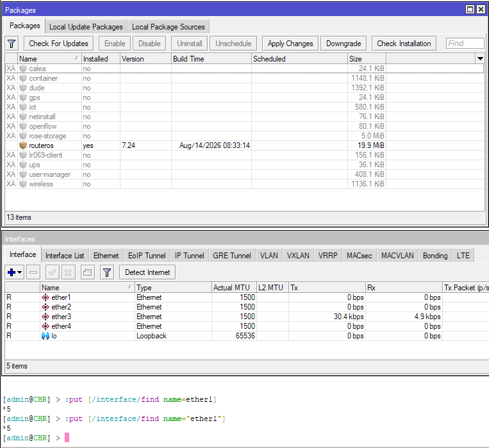
Task: Click the Check Installation button
Action: [x=404, y=44]
